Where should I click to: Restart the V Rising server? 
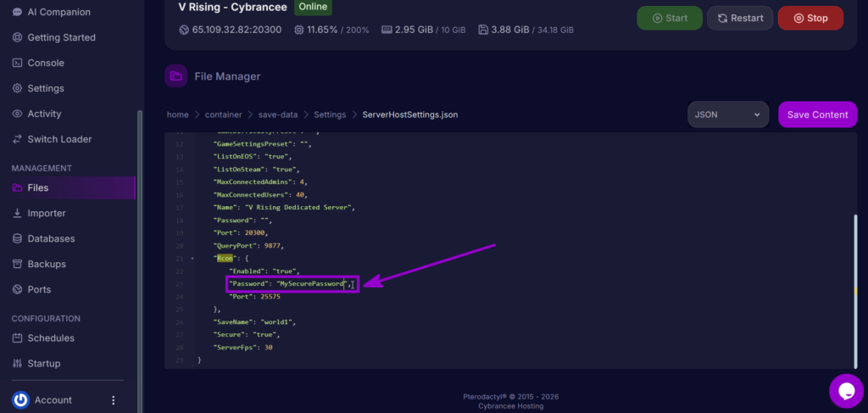[x=740, y=18]
